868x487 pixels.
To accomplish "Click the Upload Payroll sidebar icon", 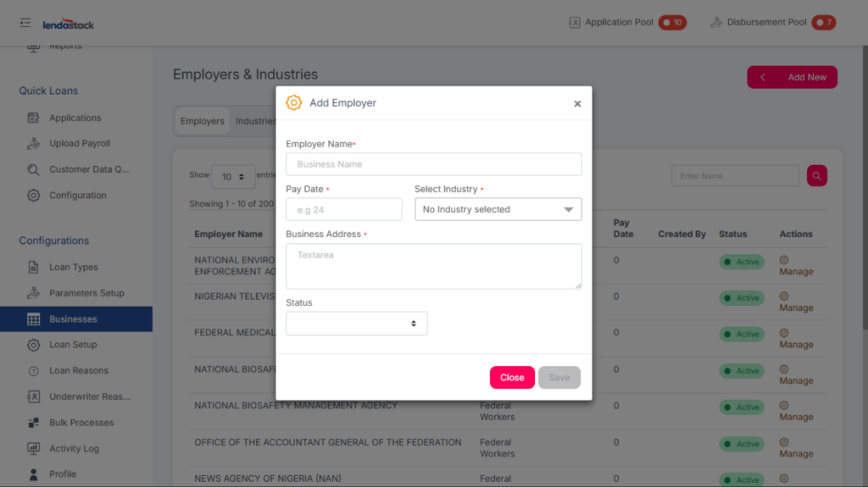I will coord(34,144).
